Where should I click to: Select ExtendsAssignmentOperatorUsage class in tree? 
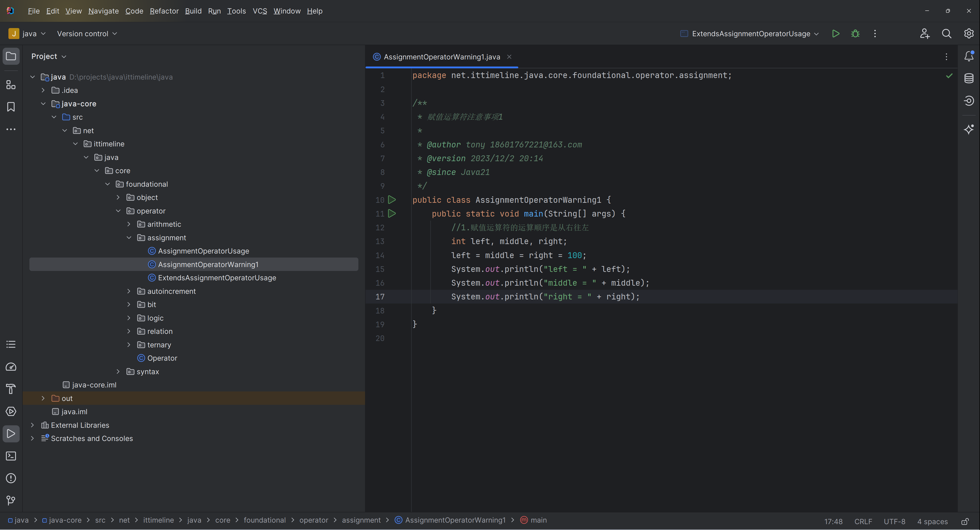click(217, 278)
